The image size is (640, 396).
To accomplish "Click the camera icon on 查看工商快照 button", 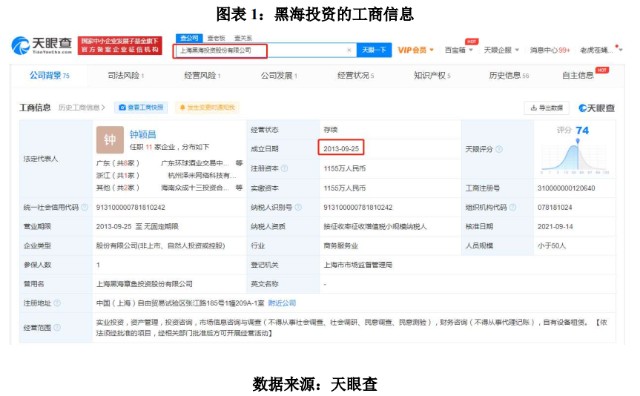I will pyautogui.click(x=122, y=107).
